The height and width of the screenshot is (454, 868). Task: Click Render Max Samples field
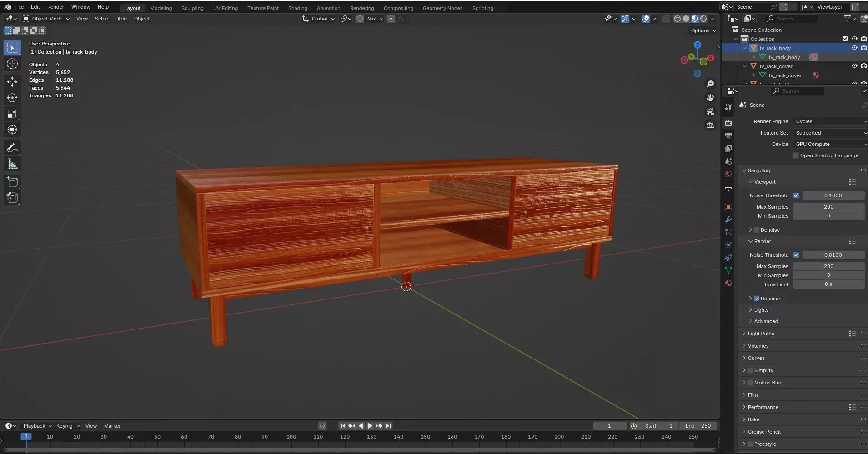click(x=828, y=266)
